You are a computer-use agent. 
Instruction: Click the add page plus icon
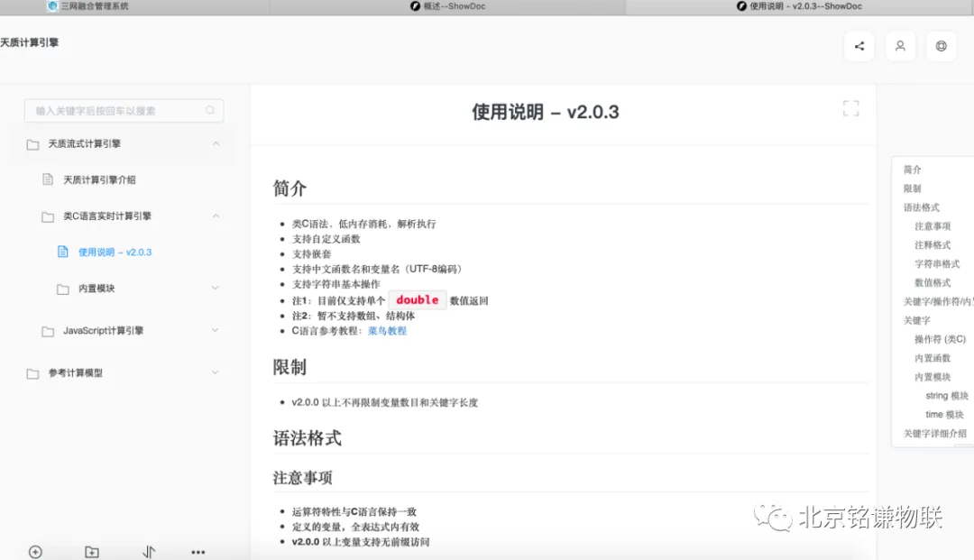click(x=35, y=552)
